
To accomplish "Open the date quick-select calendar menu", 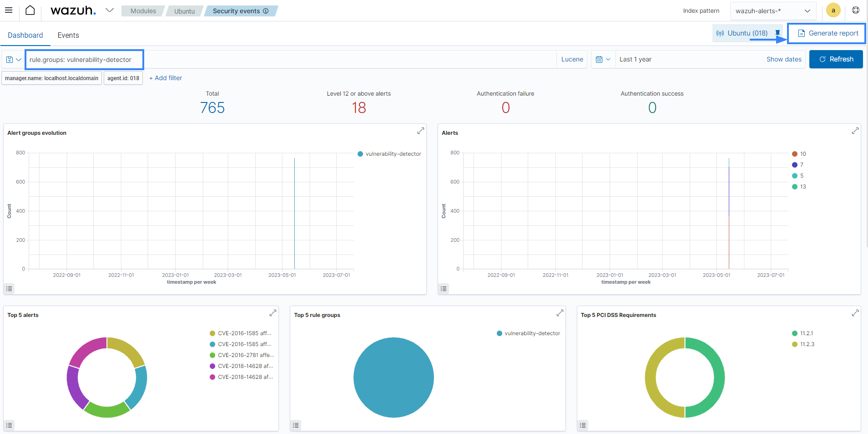I will [603, 60].
